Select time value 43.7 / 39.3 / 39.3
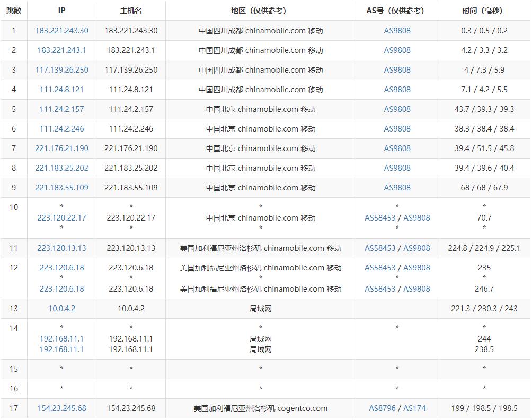This screenshot has height=420, width=532. (x=484, y=109)
